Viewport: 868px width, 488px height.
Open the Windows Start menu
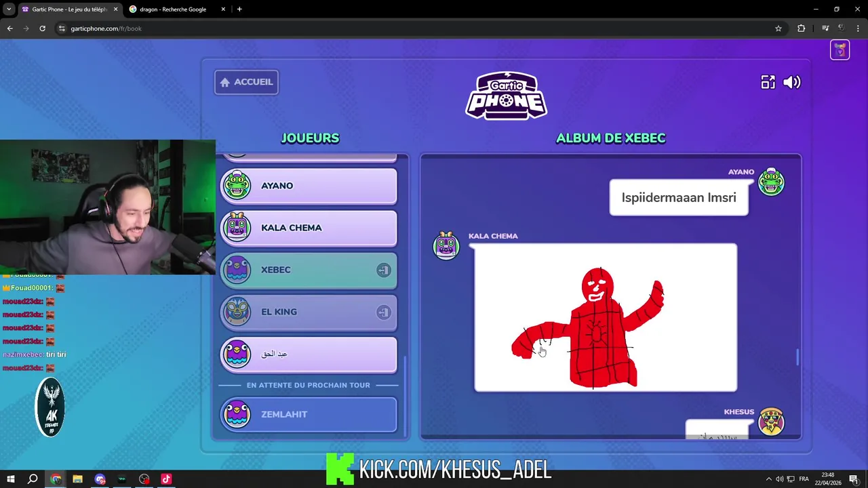11,479
